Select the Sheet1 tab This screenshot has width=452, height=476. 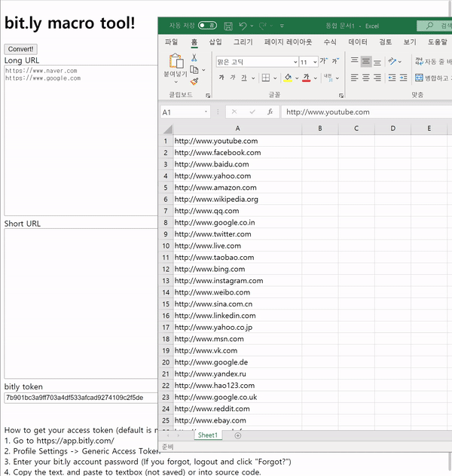coord(208,435)
